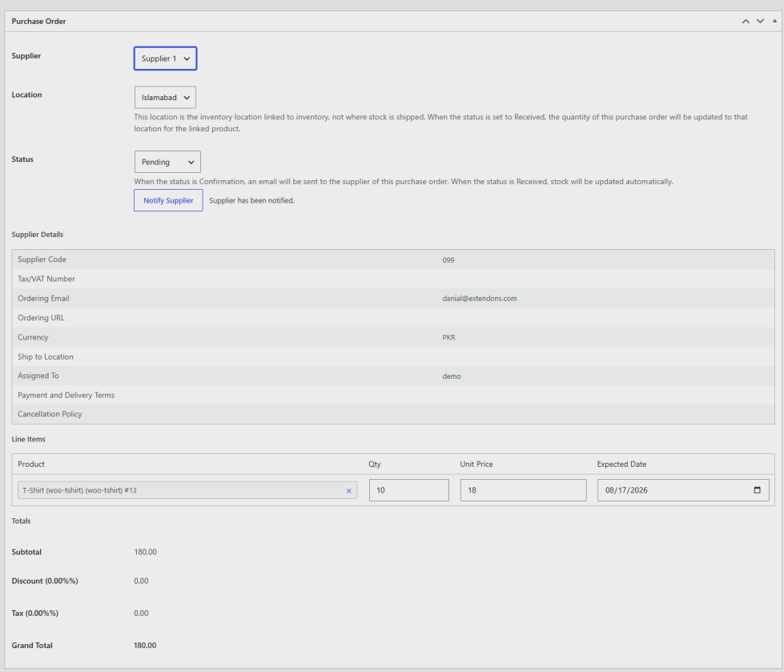Click the Qty column header
The height and width of the screenshot is (672, 784).
click(375, 465)
